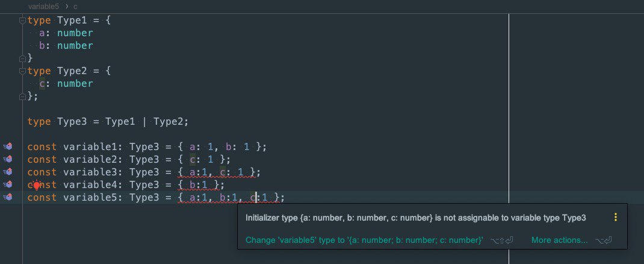Click property b in Type1
This screenshot has width=644, height=264.
(42, 46)
